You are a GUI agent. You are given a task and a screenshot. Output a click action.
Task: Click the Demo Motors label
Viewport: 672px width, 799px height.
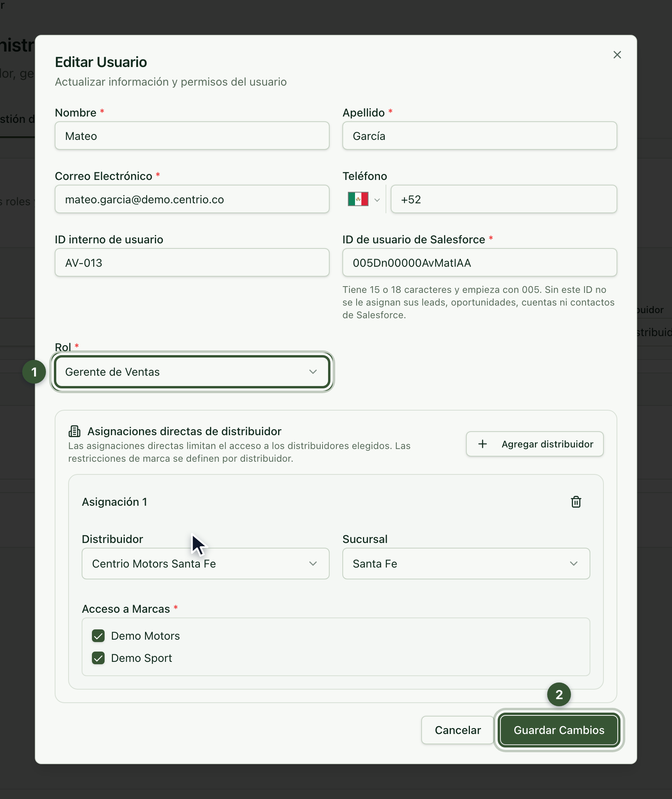pyautogui.click(x=145, y=636)
